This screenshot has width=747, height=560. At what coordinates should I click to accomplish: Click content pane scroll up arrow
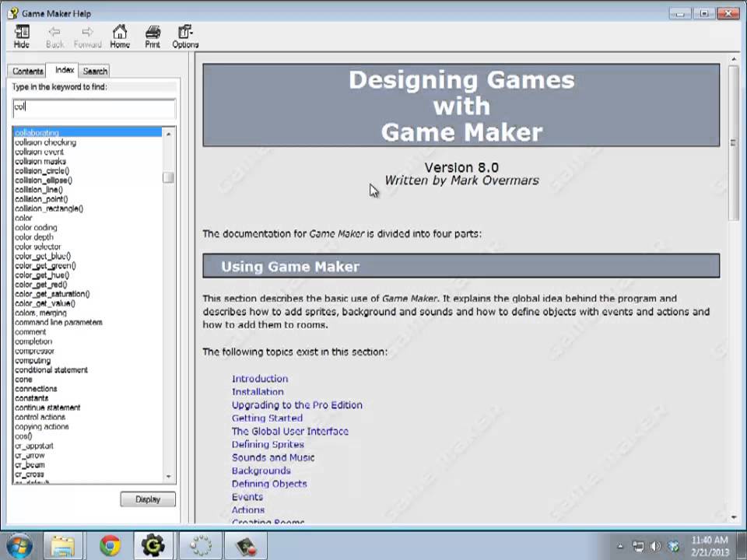coord(734,59)
